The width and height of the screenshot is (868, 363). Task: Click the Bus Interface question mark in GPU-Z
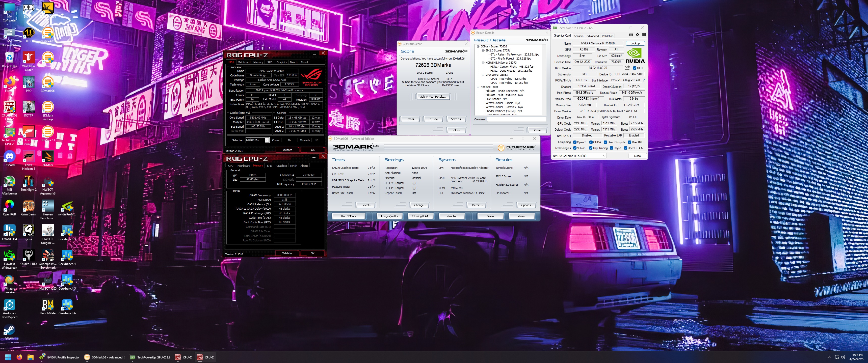click(644, 80)
